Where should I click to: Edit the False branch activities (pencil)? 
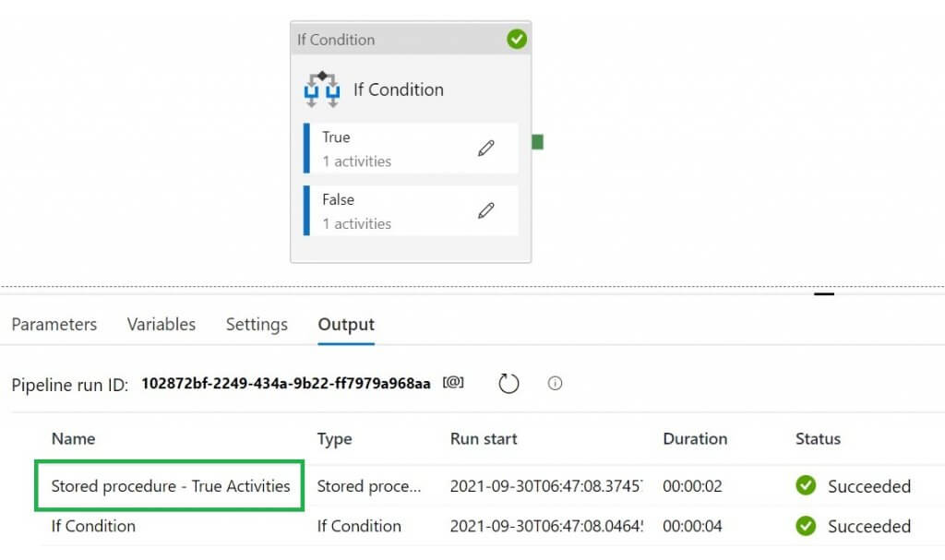(486, 210)
